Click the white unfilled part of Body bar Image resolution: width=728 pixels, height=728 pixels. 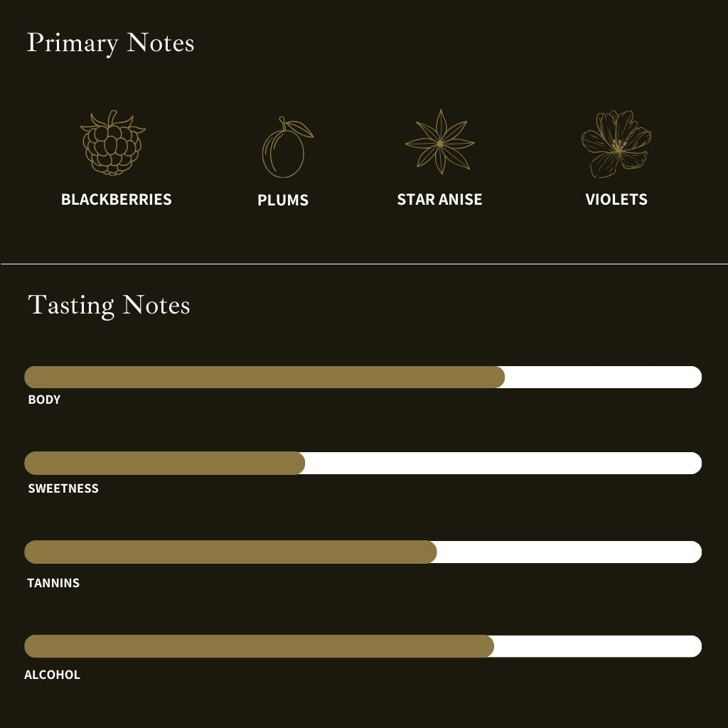604,377
